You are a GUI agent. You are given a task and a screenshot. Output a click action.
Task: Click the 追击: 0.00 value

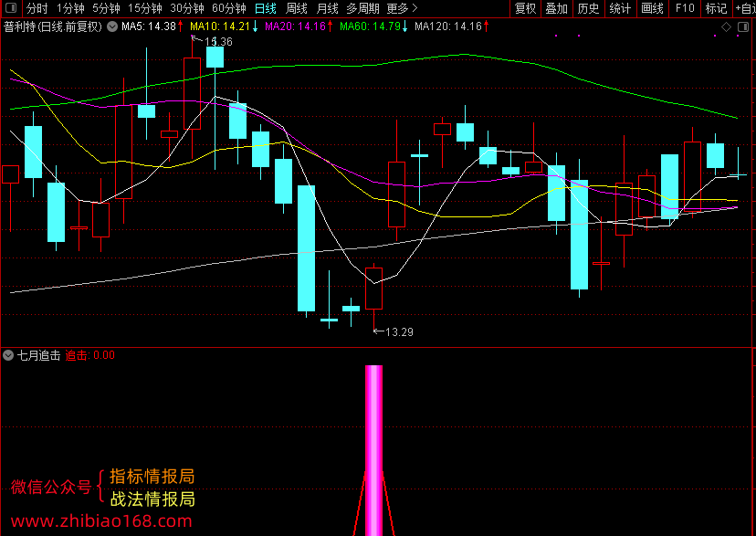[x=90, y=356]
